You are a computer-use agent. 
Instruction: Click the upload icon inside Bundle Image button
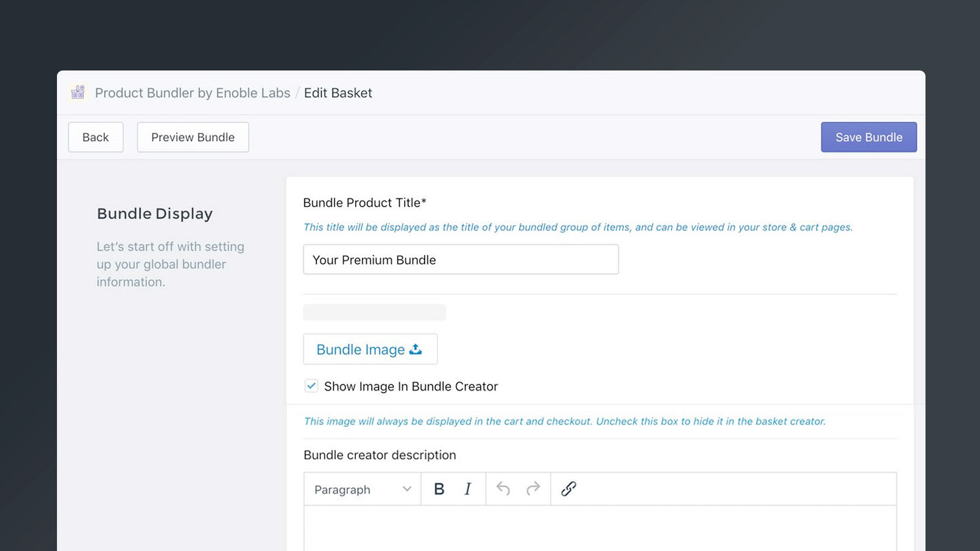(x=416, y=349)
